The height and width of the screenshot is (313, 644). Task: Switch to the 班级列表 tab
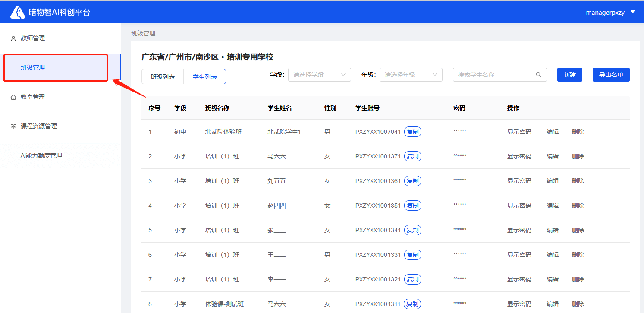(163, 76)
